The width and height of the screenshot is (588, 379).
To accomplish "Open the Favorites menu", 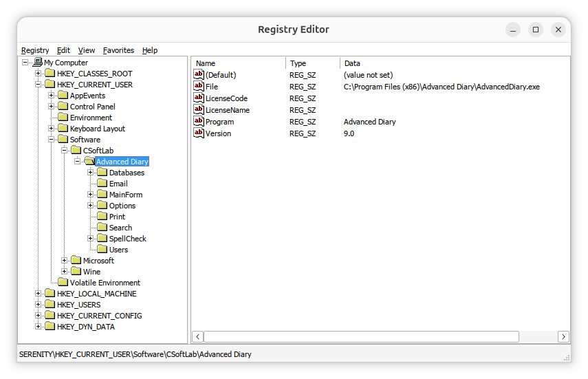I will click(118, 50).
